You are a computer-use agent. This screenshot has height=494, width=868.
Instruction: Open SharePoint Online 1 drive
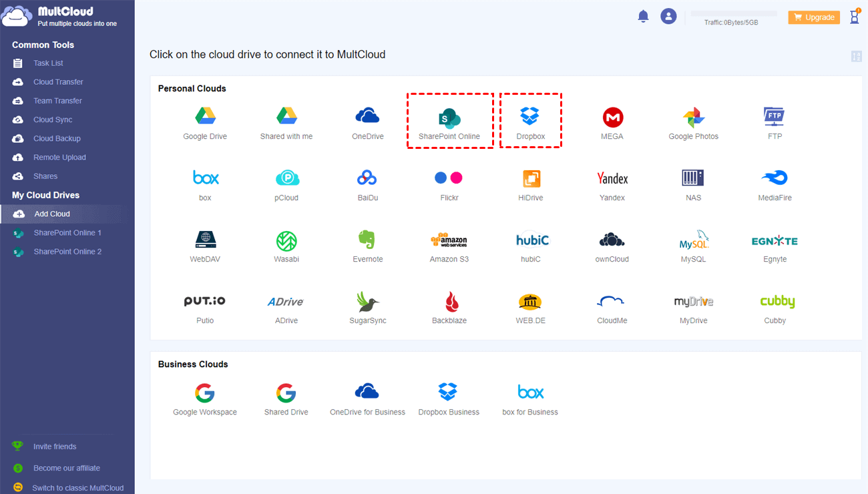click(x=67, y=233)
